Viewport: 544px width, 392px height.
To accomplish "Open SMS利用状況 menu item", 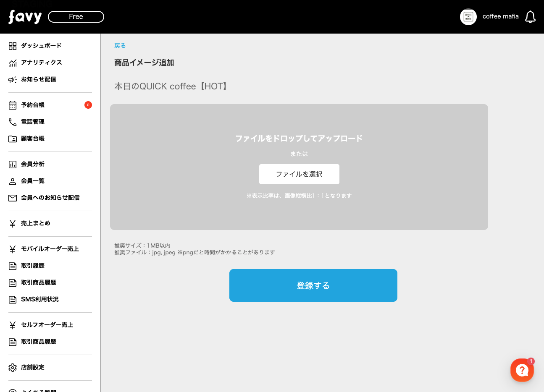I will (x=40, y=299).
